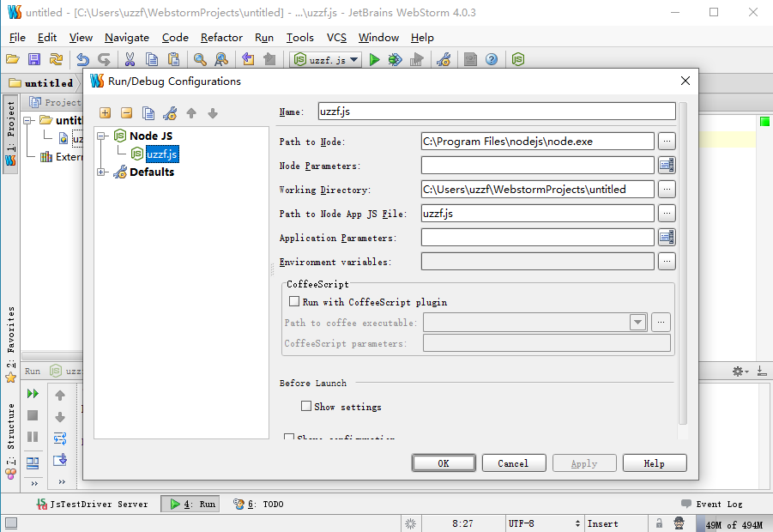Click the Redo toolbar icon
Screen dimensions: 773x532
click(x=104, y=60)
